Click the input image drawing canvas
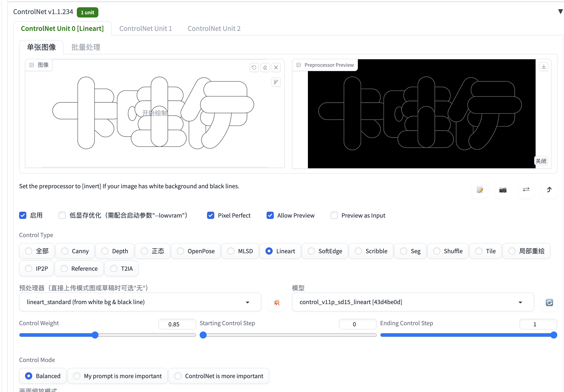 [x=155, y=113]
